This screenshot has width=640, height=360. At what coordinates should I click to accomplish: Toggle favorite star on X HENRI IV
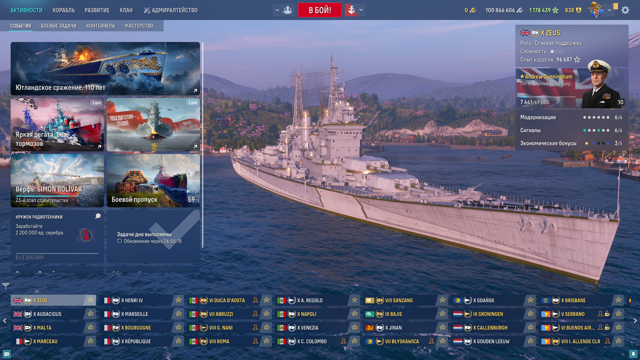(178, 300)
